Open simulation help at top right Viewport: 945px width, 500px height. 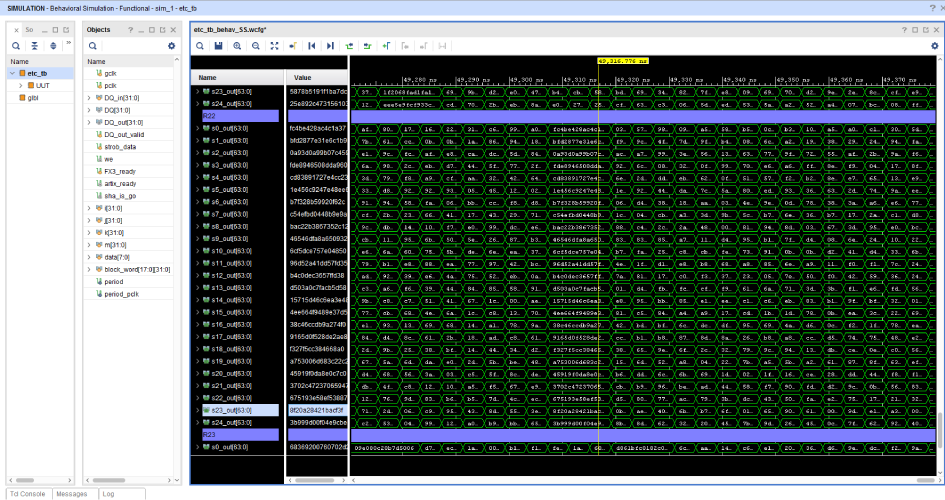932,8
